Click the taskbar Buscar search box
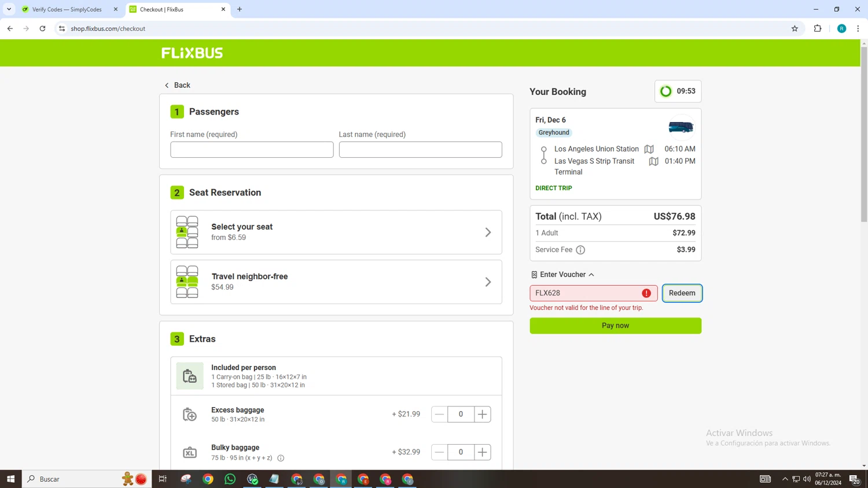868x488 pixels. coord(87,479)
